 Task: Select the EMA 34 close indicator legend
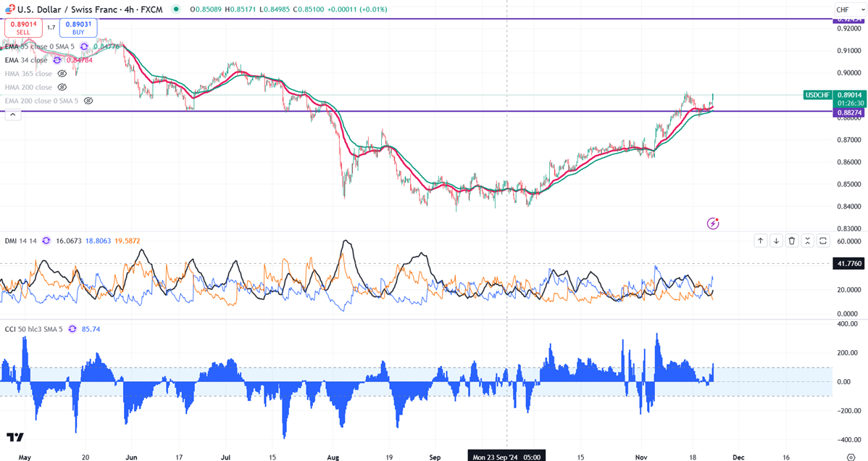pos(26,60)
